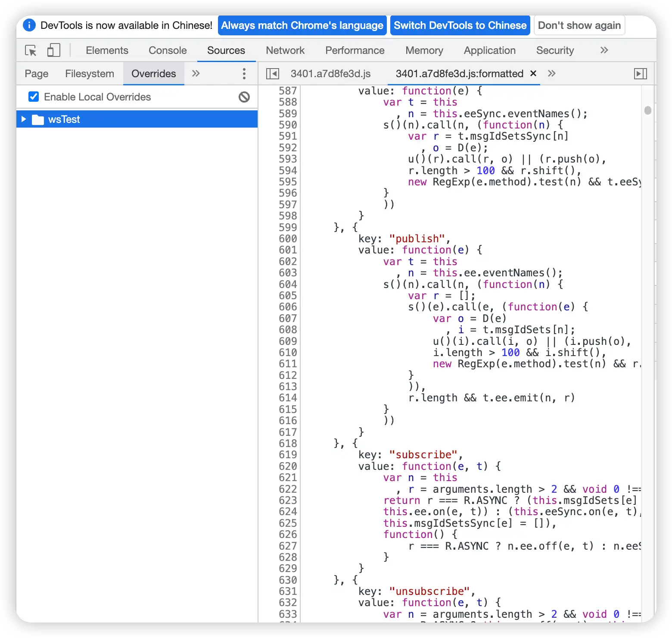Screen dimensions: 672x638
Task: Open the three-dot menu in navigator pane
Action: click(244, 74)
